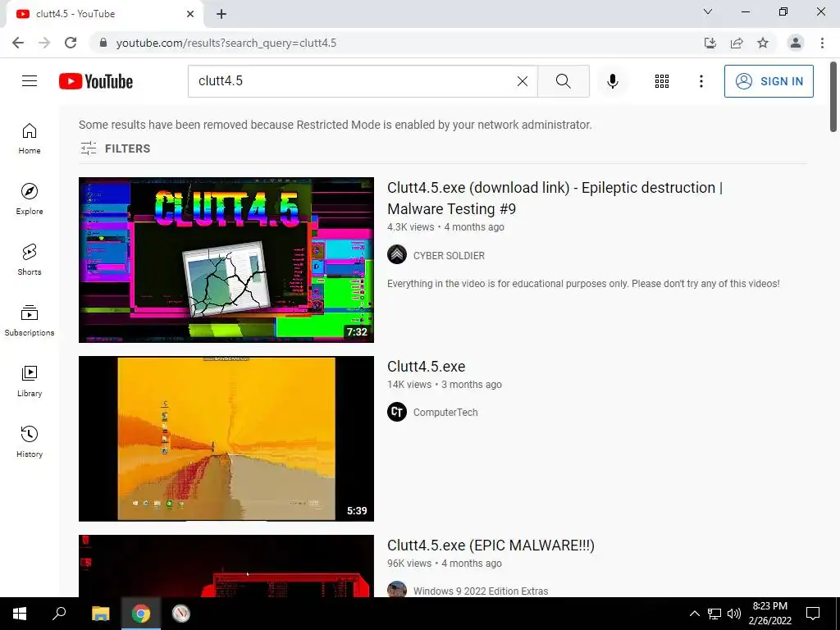Click the site lock icon
Image resolution: width=840 pixels, height=630 pixels.
(103, 43)
